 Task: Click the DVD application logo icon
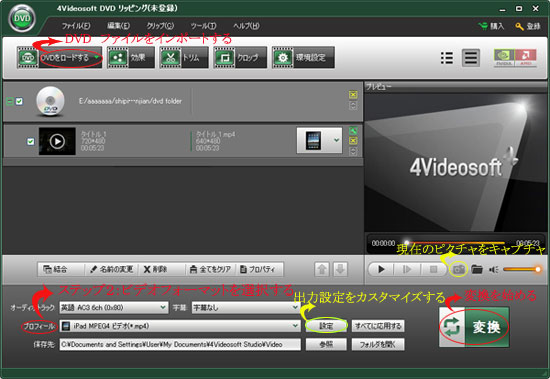point(22,18)
